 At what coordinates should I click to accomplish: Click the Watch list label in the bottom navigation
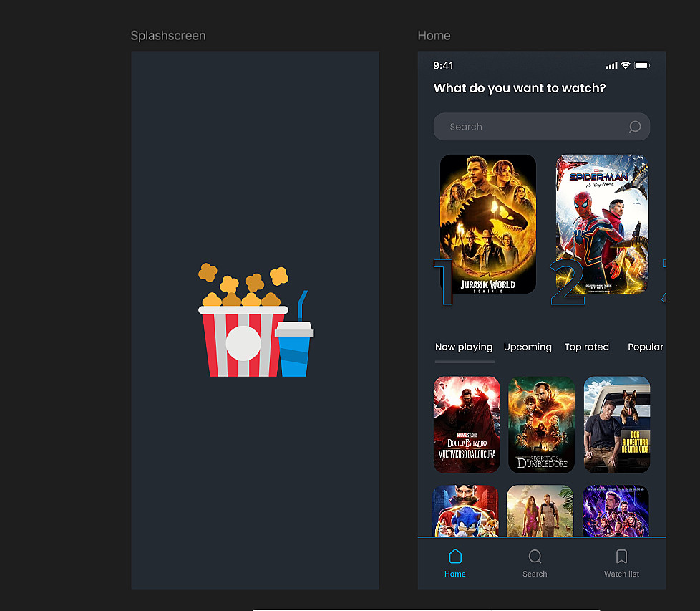coord(621,574)
